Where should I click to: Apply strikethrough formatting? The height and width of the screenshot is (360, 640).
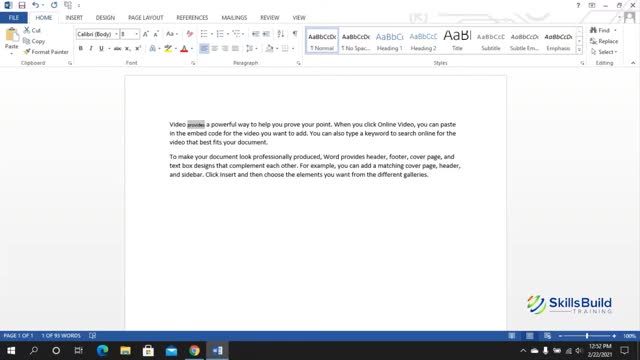point(117,49)
